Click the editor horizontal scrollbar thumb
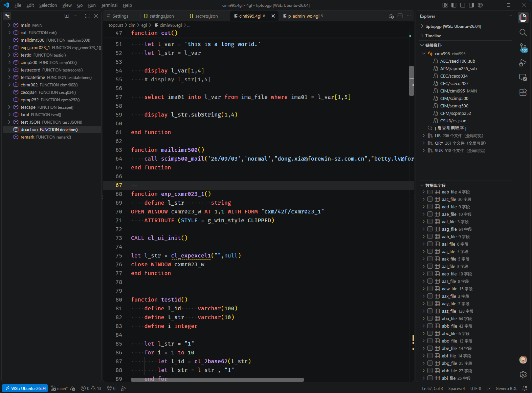This screenshot has width=532, height=393. (x=217, y=379)
